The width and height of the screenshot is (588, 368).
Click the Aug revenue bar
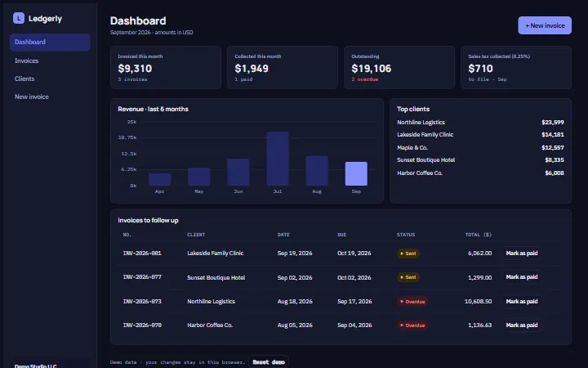coord(317,170)
